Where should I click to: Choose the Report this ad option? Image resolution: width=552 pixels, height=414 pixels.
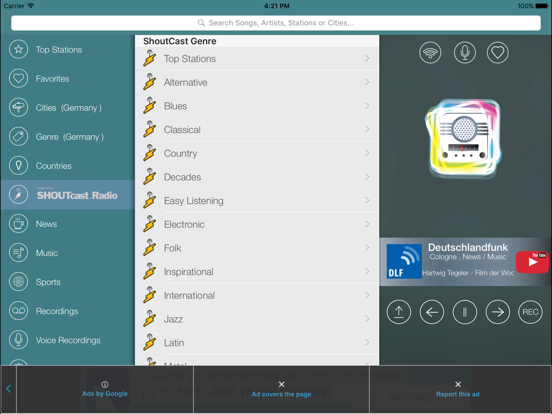click(458, 389)
